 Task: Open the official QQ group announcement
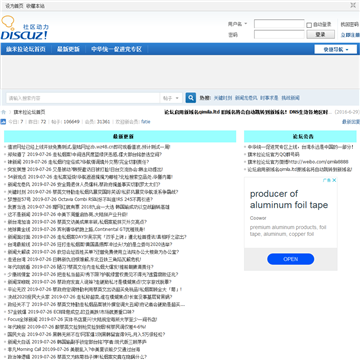point(273,155)
